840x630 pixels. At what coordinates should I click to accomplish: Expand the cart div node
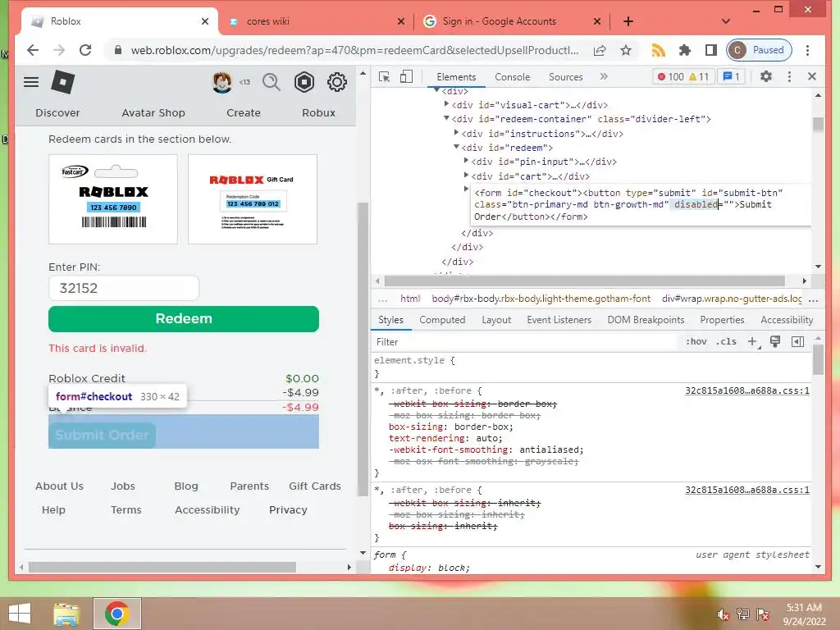pyautogui.click(x=466, y=176)
